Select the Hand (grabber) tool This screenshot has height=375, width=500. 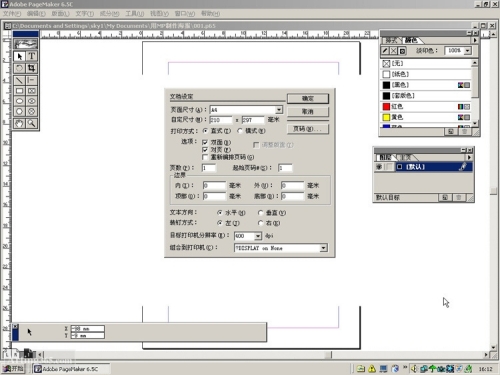point(19,123)
